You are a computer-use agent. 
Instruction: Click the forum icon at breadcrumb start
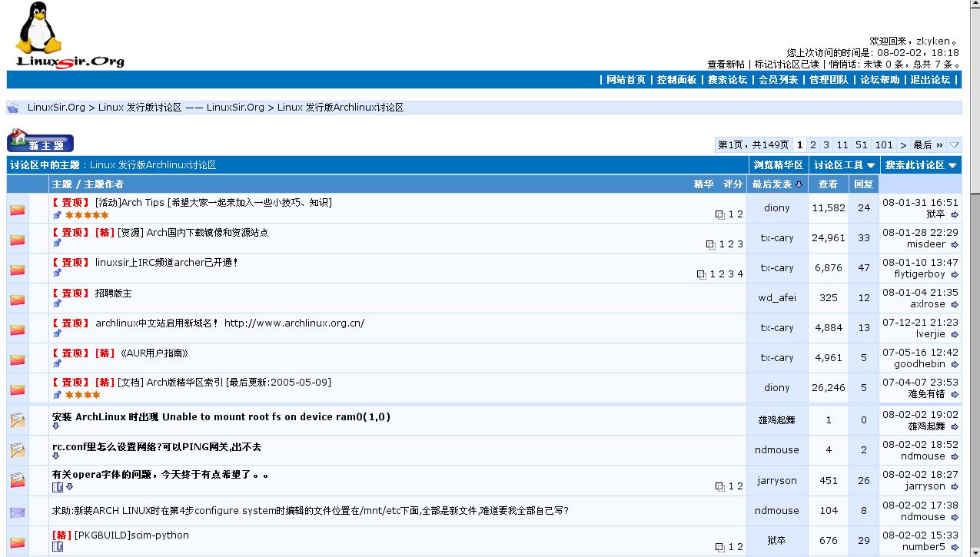coord(13,108)
